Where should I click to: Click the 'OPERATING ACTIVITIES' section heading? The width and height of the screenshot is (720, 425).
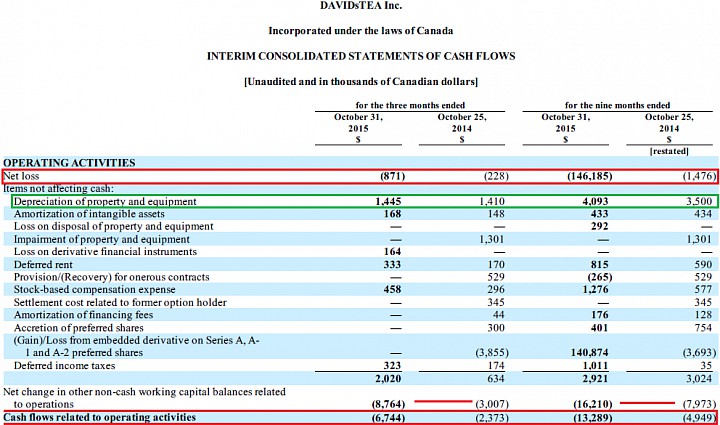point(69,163)
